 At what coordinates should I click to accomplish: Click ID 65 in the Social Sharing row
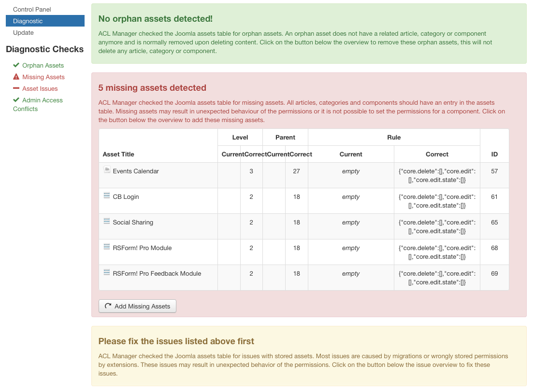(x=494, y=222)
